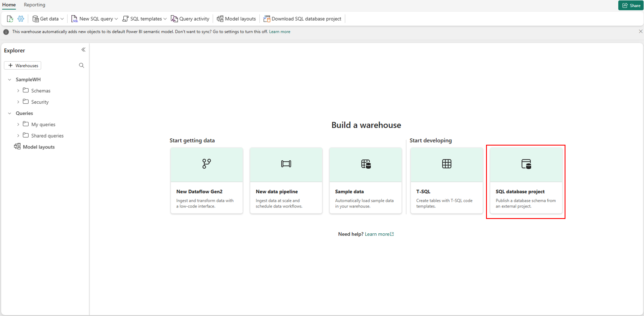
Task: Click the Shared queries folder icon
Action: [x=26, y=135]
